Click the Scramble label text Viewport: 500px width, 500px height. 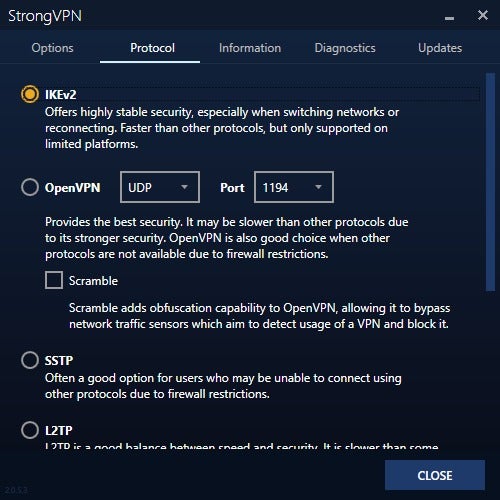[93, 281]
